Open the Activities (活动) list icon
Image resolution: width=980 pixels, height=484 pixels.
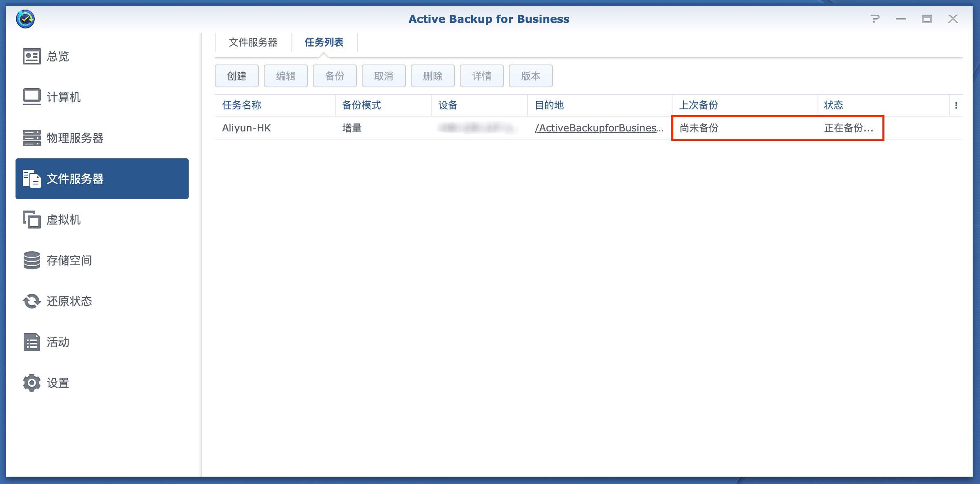(x=31, y=342)
